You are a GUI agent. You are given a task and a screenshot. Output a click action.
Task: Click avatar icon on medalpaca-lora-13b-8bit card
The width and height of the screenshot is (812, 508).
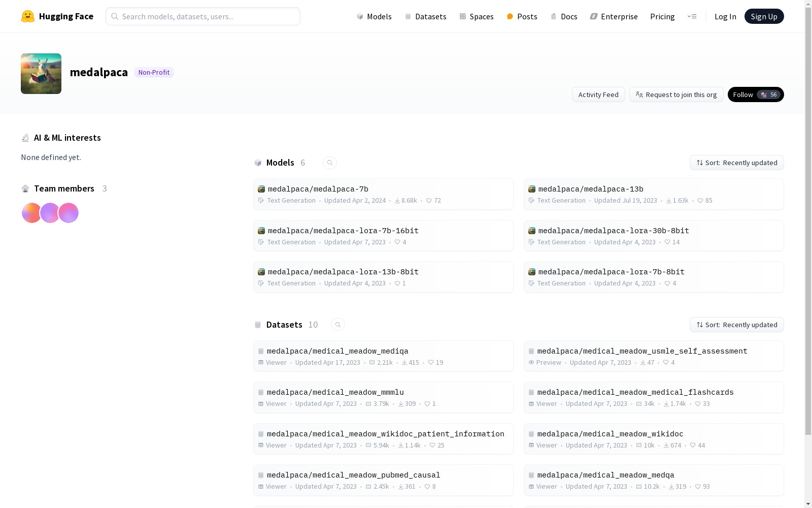[x=261, y=272]
